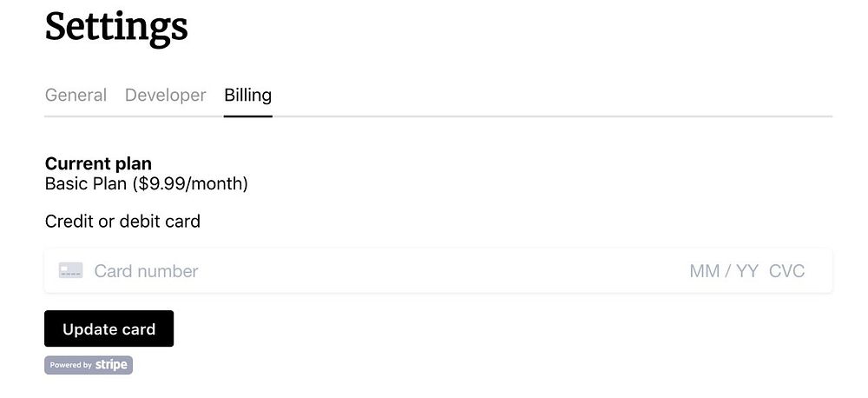This screenshot has width=868, height=398.
Task: Open the Powered by Stripe badge
Action: tap(89, 365)
